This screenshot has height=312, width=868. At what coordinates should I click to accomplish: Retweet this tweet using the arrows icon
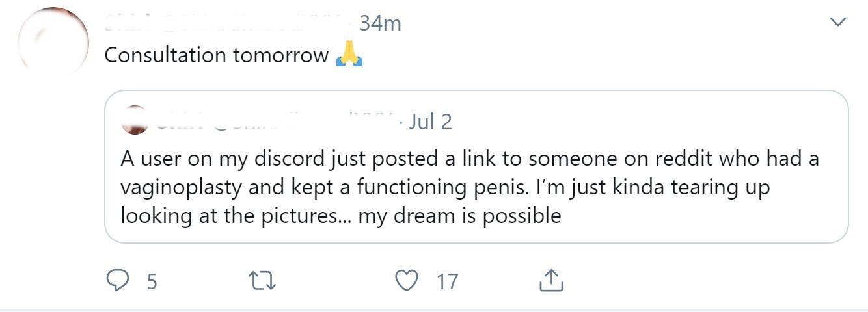263,281
